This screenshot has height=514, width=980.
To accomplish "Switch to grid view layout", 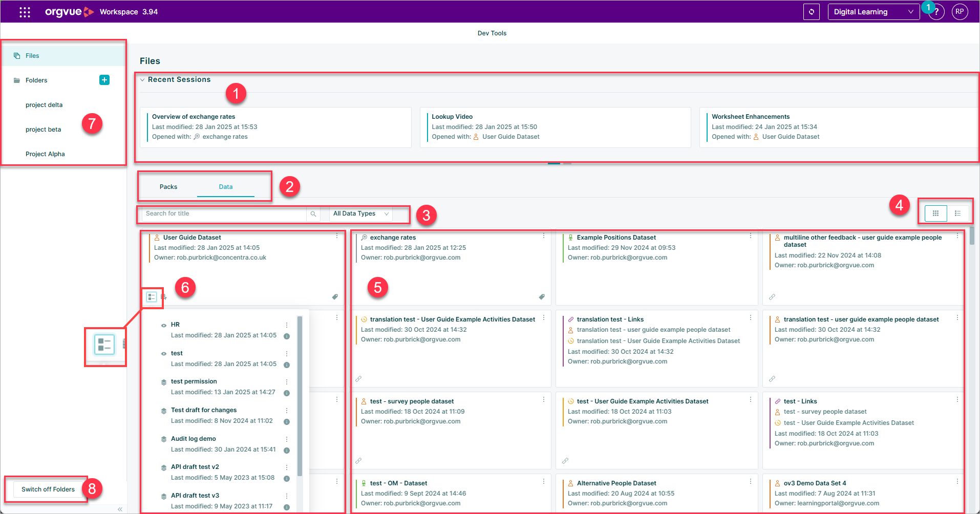I will (x=935, y=213).
